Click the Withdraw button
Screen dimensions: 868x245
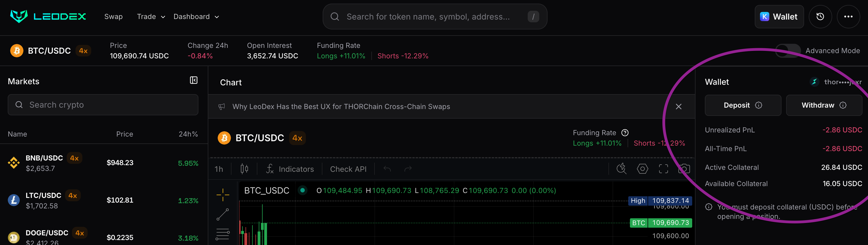(x=824, y=105)
